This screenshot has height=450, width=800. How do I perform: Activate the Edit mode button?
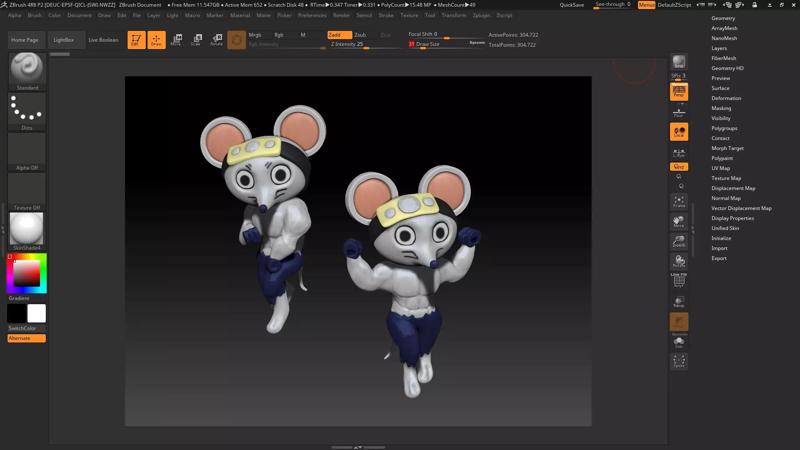[x=136, y=40]
